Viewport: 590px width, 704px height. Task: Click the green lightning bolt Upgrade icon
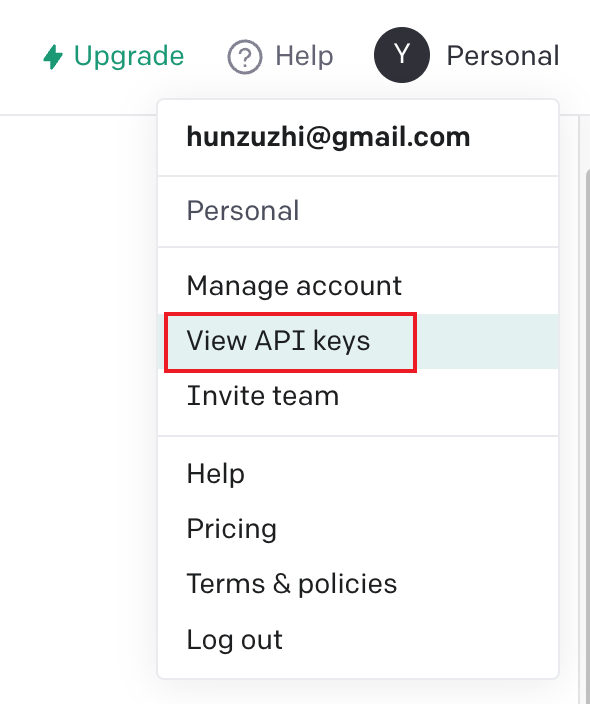53,57
